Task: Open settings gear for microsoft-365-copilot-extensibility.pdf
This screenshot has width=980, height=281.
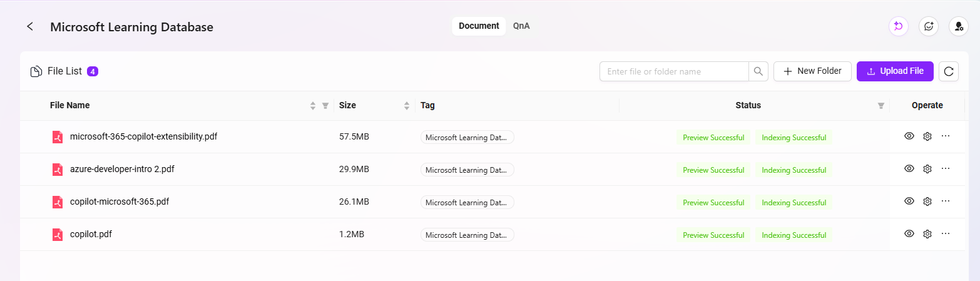Action: click(927, 136)
